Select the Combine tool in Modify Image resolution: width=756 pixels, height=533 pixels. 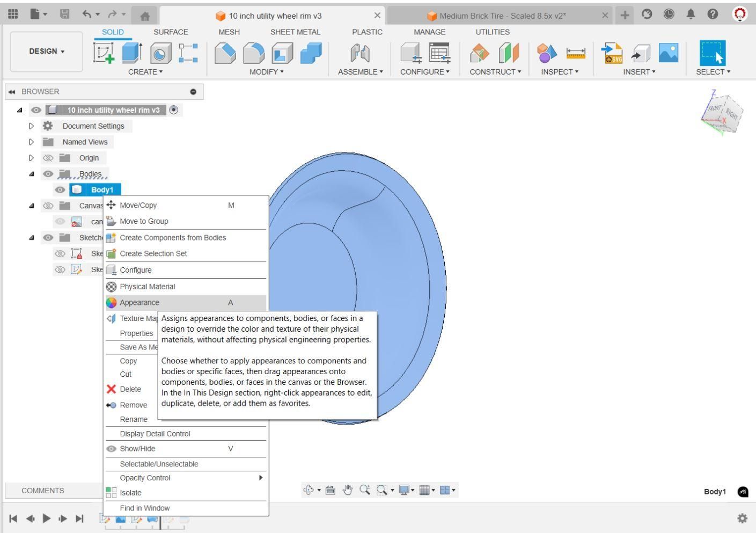[x=311, y=53]
